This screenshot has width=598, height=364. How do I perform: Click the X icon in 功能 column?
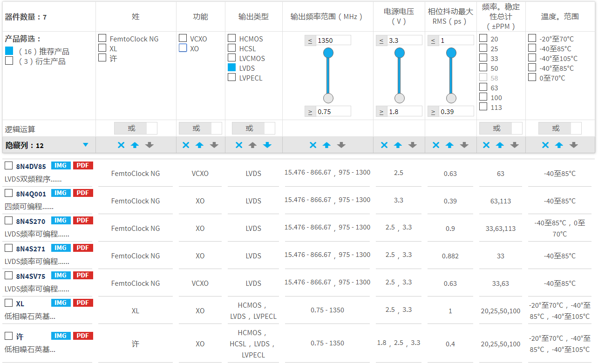(186, 145)
